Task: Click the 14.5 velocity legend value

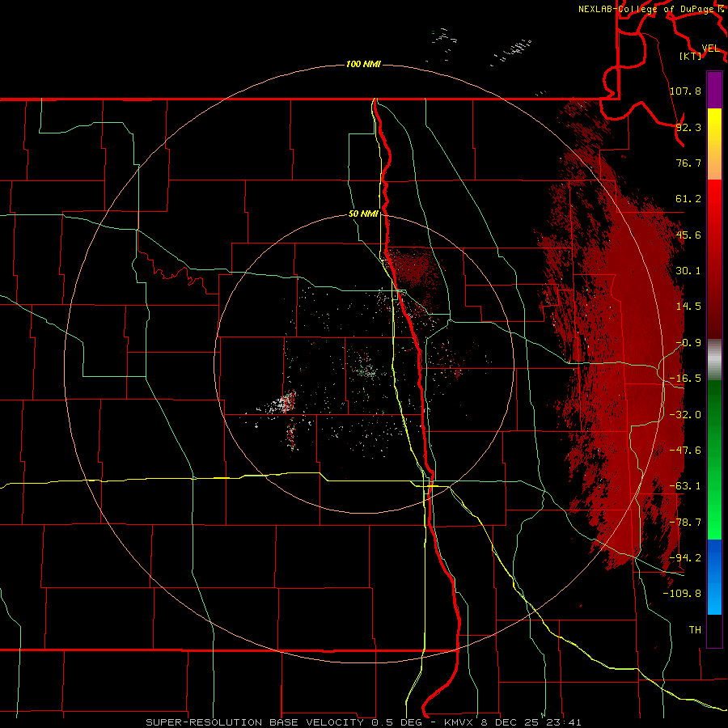Action: (x=688, y=307)
